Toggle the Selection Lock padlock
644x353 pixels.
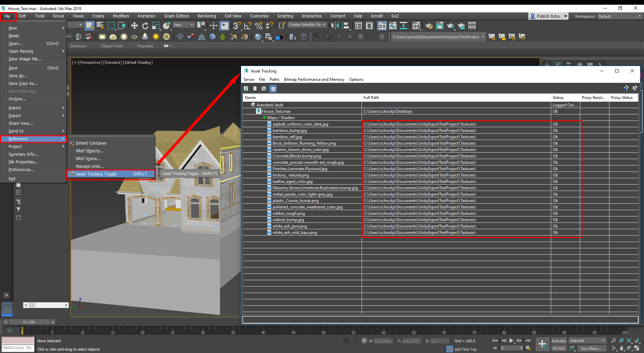pyautogui.click(x=355, y=341)
